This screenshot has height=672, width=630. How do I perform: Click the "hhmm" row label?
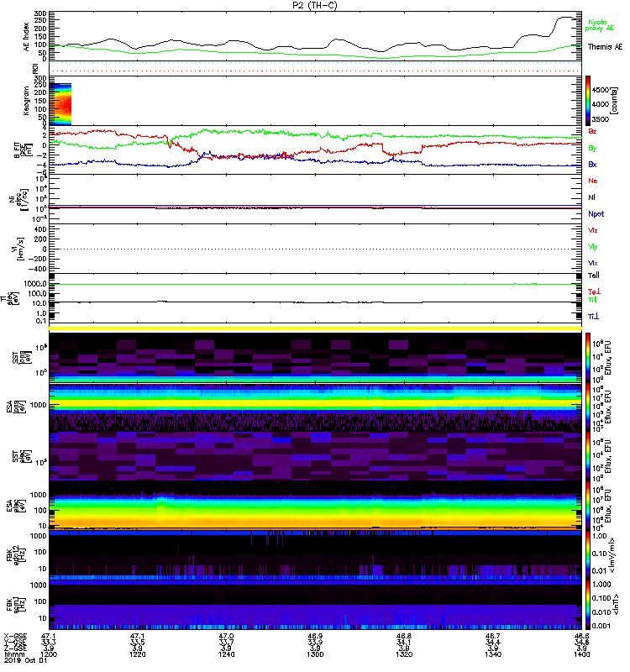point(13,654)
